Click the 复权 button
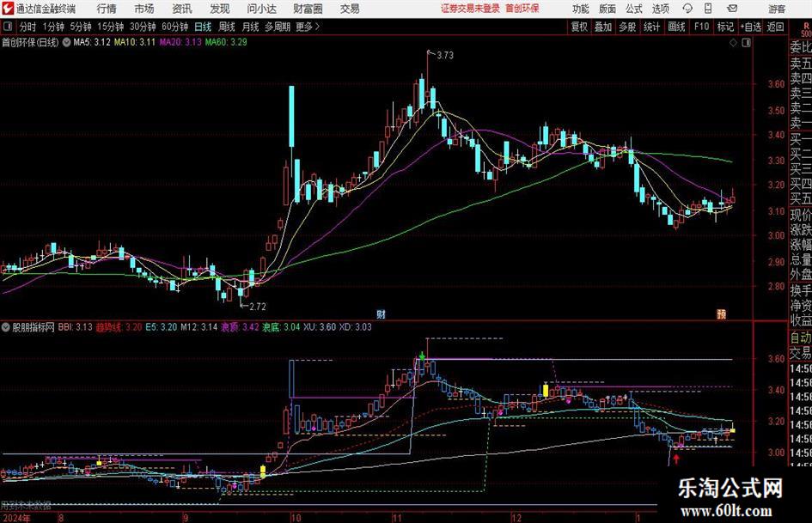Image resolution: width=812 pixels, height=523 pixels. click(579, 27)
